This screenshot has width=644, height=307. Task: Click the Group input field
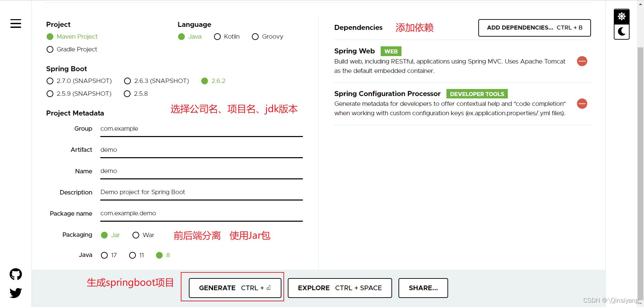pos(201,129)
